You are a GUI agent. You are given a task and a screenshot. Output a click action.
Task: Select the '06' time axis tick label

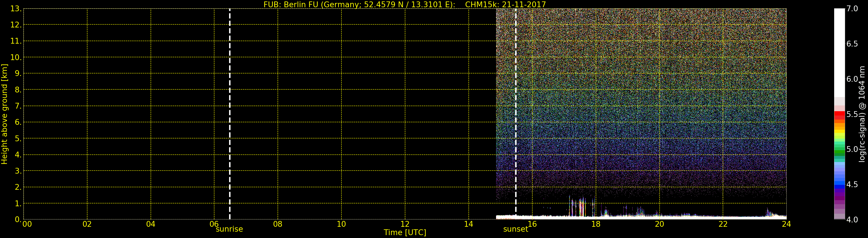click(214, 224)
